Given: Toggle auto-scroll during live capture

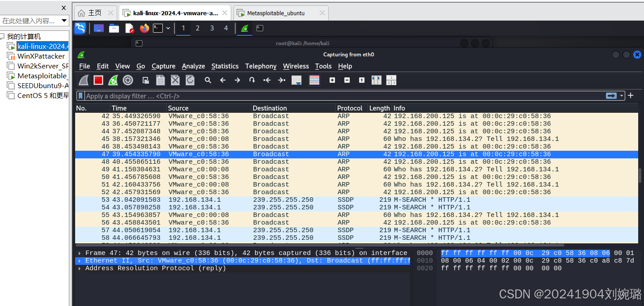Looking at the screenshot, I should 297,80.
